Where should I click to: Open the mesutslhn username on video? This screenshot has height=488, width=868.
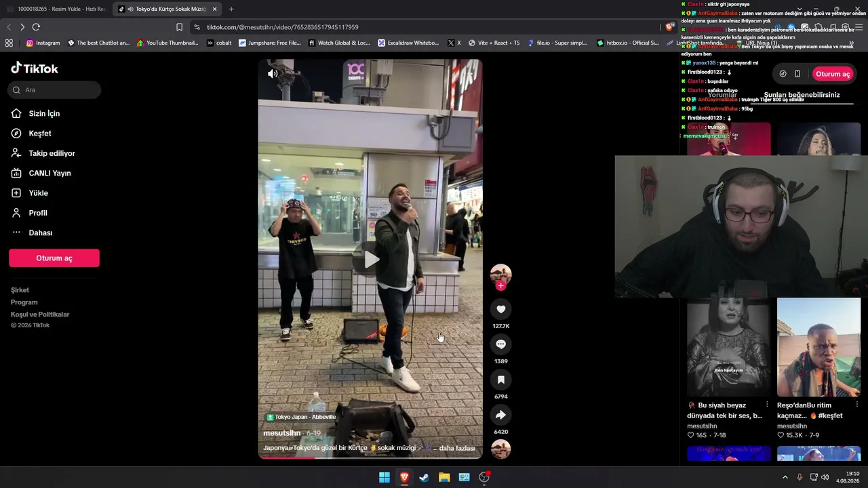[x=281, y=433]
